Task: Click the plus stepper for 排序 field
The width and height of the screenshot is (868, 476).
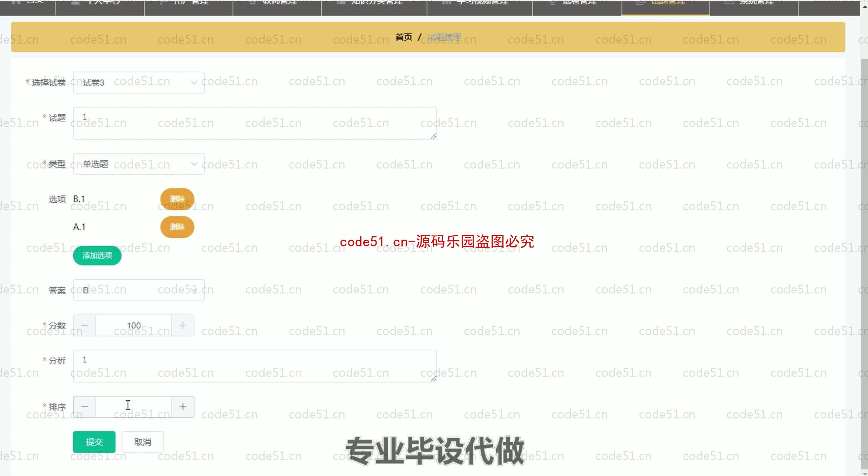Action: click(x=182, y=406)
